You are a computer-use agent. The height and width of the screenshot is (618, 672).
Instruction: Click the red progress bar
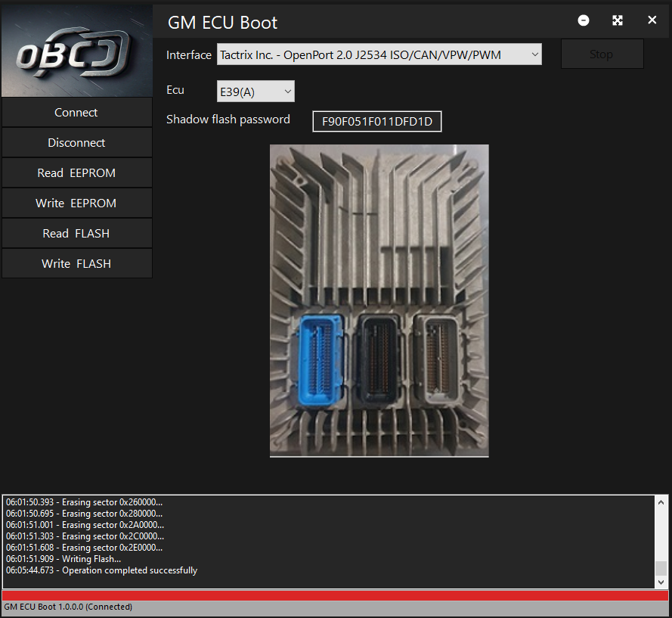(x=335, y=595)
